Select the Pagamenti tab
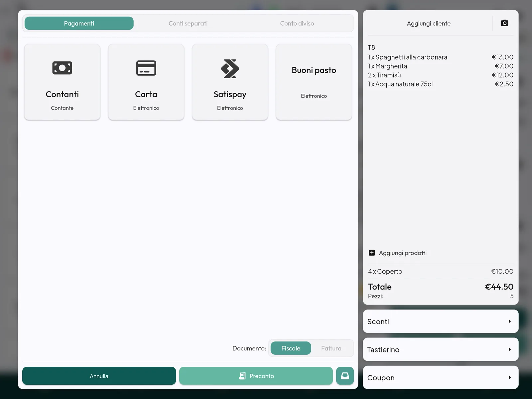Image resolution: width=532 pixels, height=399 pixels. click(79, 23)
